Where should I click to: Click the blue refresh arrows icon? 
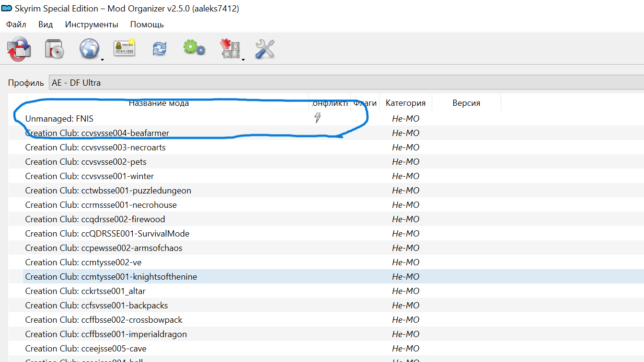pos(160,49)
